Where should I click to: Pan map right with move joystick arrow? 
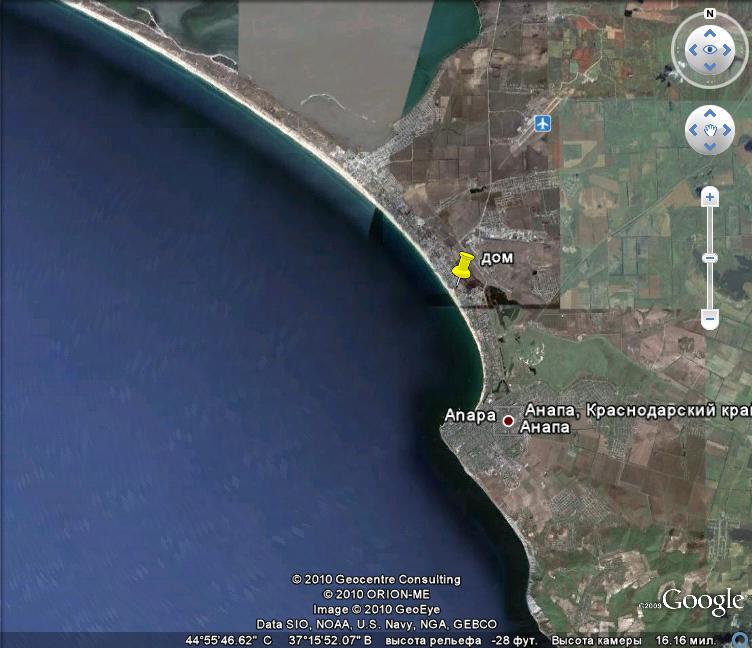pos(726,130)
